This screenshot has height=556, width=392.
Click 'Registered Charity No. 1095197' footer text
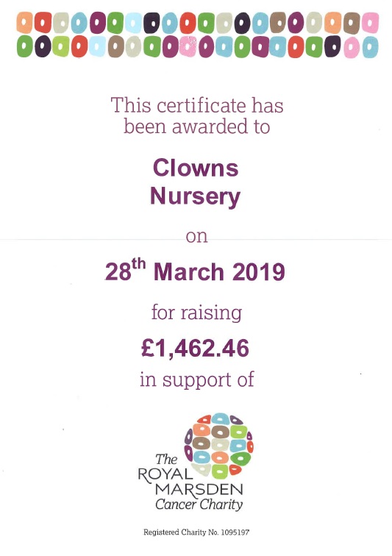click(x=196, y=532)
